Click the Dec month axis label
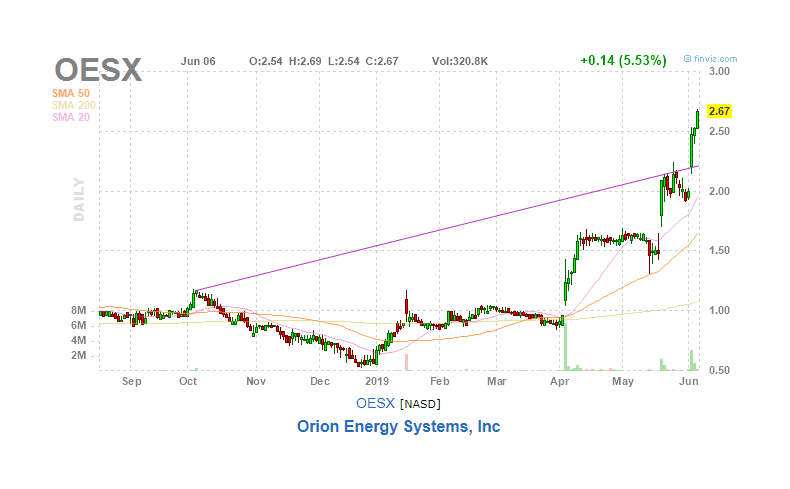The height and width of the screenshot is (489, 790). pos(320,381)
